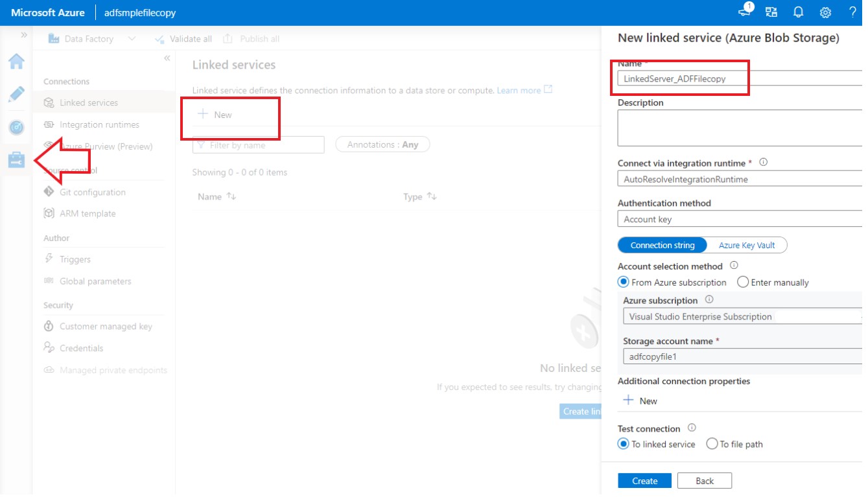Select the From Azure subscription radio
The width and height of the screenshot is (868, 497).
click(624, 282)
